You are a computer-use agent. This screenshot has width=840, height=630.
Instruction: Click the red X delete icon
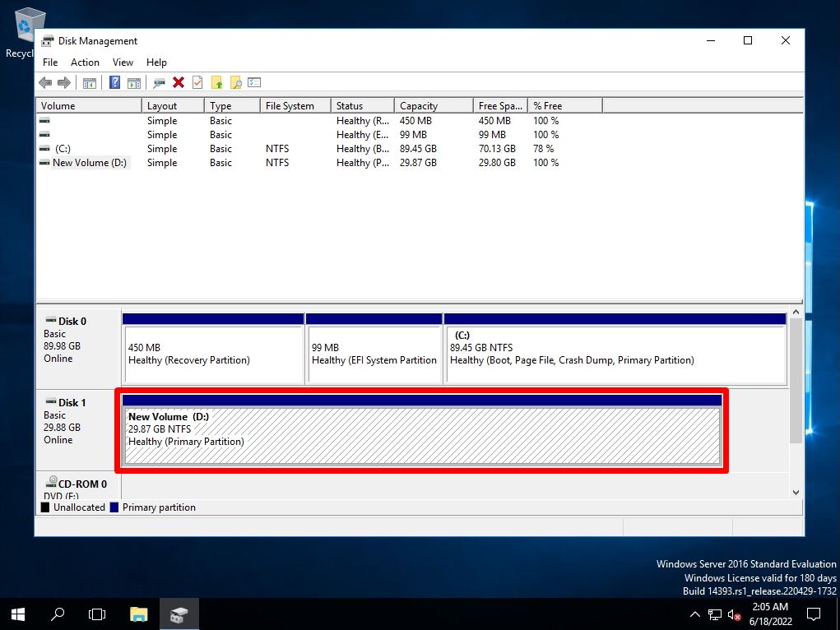179,82
